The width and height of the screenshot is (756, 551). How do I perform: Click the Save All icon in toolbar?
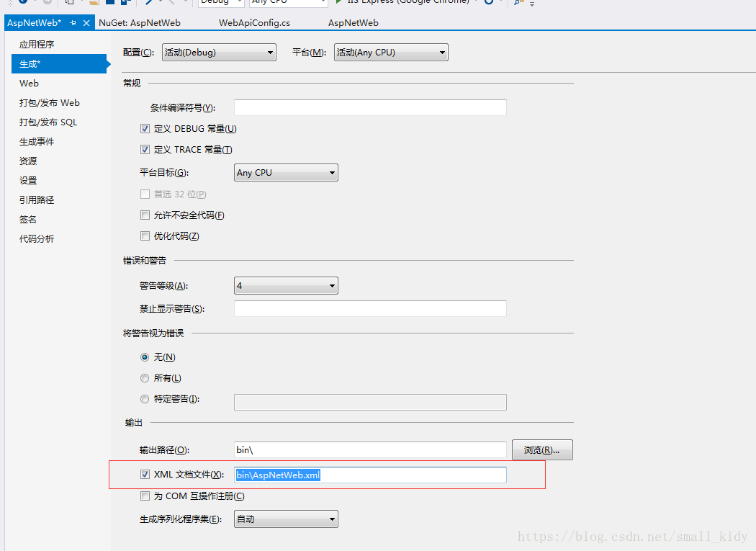[122, 4]
